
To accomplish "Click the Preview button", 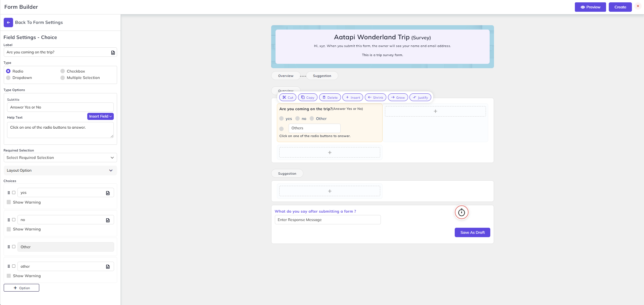I will 590,7.
